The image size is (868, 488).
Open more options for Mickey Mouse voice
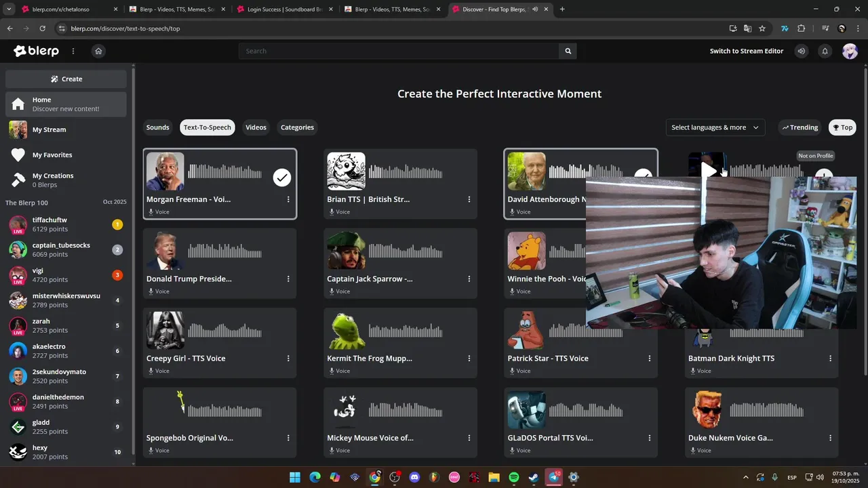pyautogui.click(x=469, y=438)
